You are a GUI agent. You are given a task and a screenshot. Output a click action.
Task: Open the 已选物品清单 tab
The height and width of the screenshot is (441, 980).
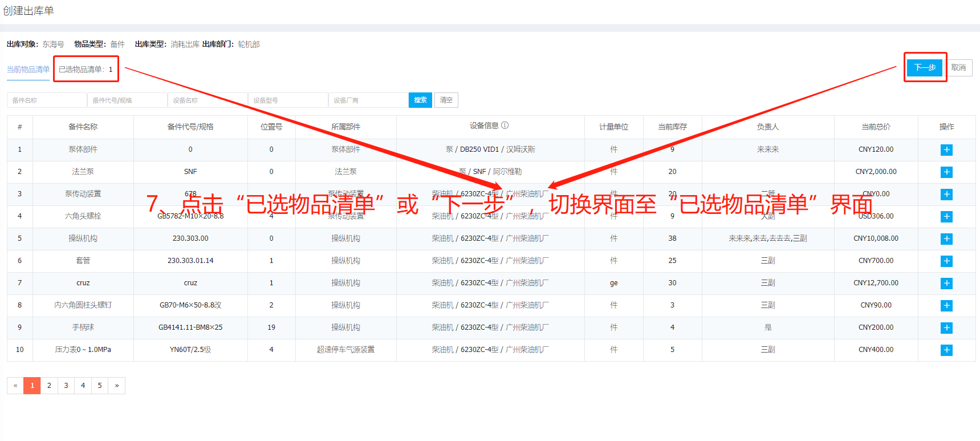pyautogui.click(x=86, y=70)
